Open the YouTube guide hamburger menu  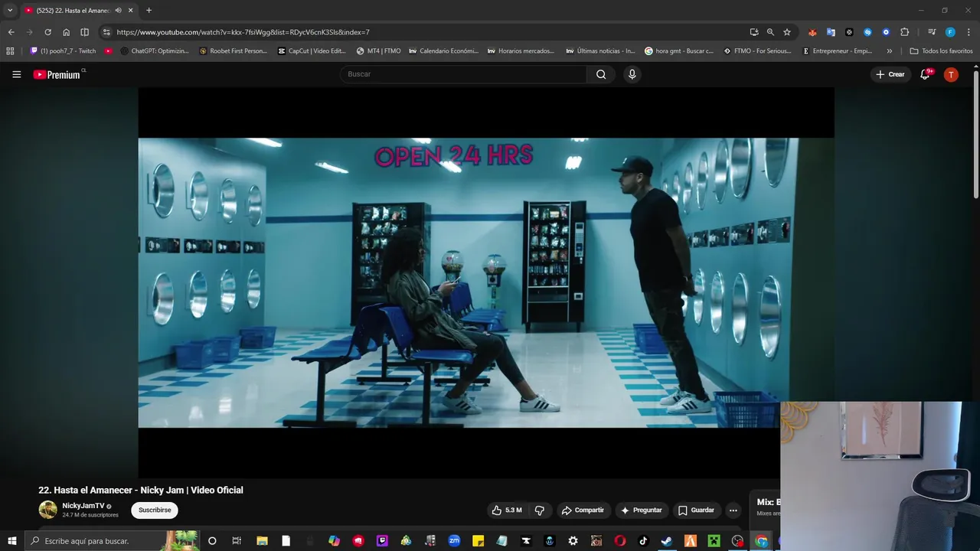16,74
